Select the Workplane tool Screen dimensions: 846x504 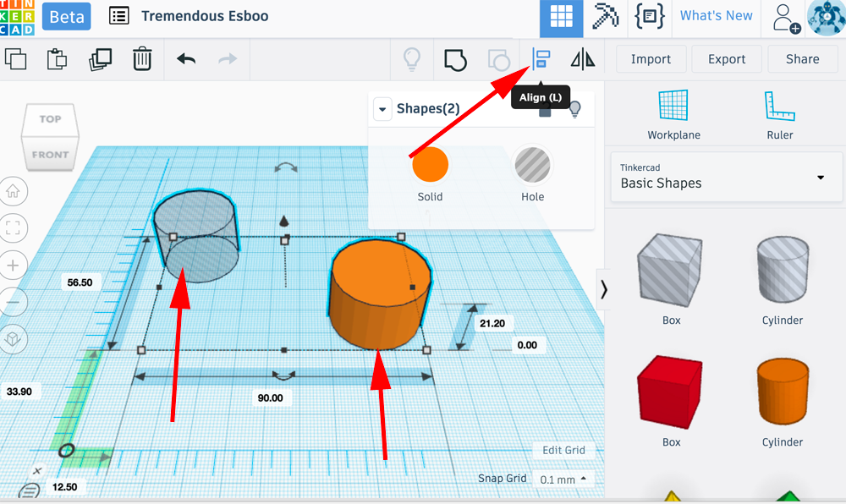click(674, 115)
